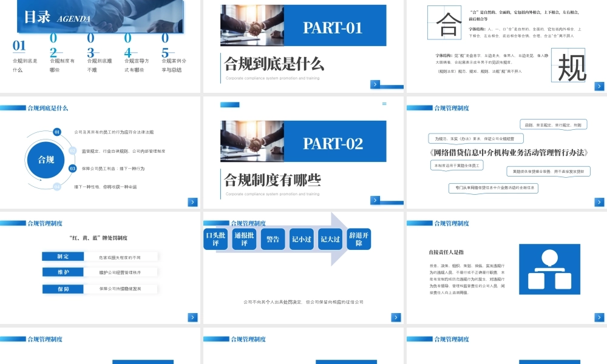This screenshot has height=364, width=607.
Task: Click the 通报批评 step box
Action: [x=244, y=239]
